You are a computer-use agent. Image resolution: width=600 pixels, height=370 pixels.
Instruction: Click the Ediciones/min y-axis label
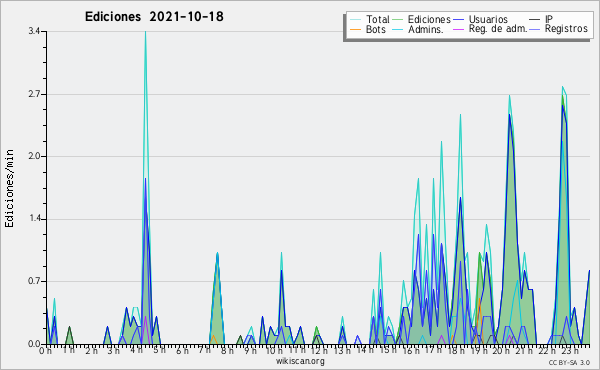(x=9, y=188)
